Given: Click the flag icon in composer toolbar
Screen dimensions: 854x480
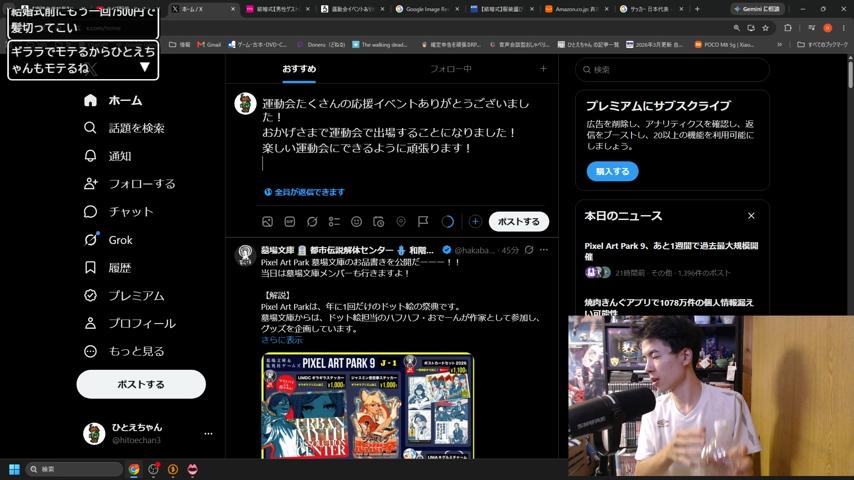Looking at the screenshot, I should click(423, 221).
